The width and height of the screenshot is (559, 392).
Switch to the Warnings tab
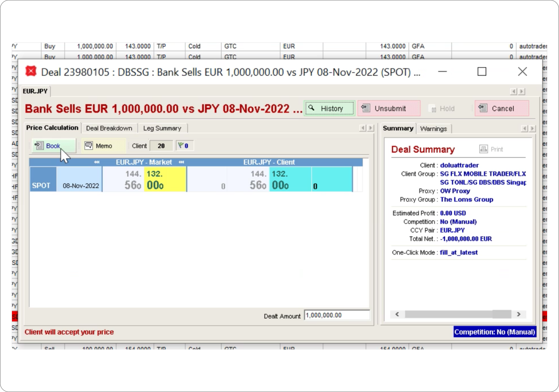[433, 129]
